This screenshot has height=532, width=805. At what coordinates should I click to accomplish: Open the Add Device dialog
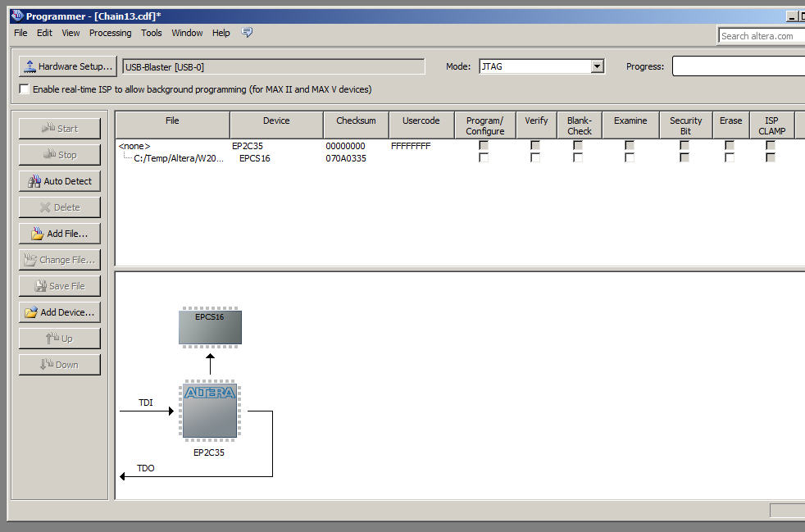pyautogui.click(x=60, y=312)
